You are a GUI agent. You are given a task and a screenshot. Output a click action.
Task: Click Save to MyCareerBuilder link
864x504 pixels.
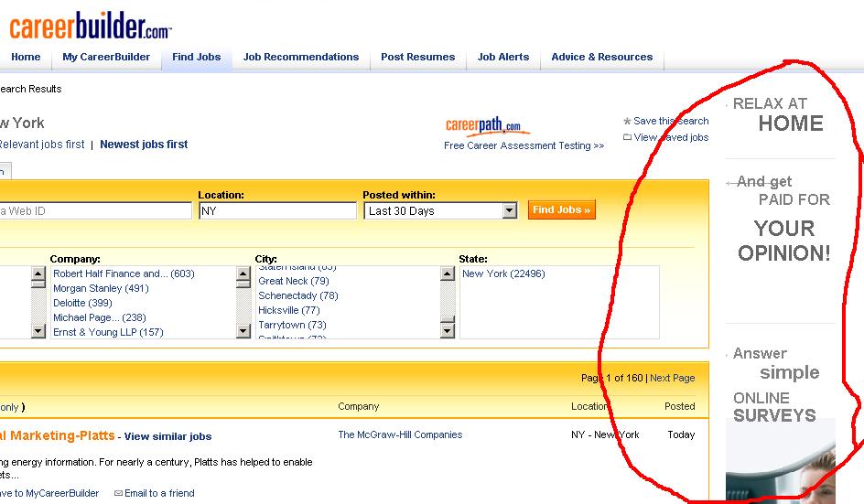[49, 493]
